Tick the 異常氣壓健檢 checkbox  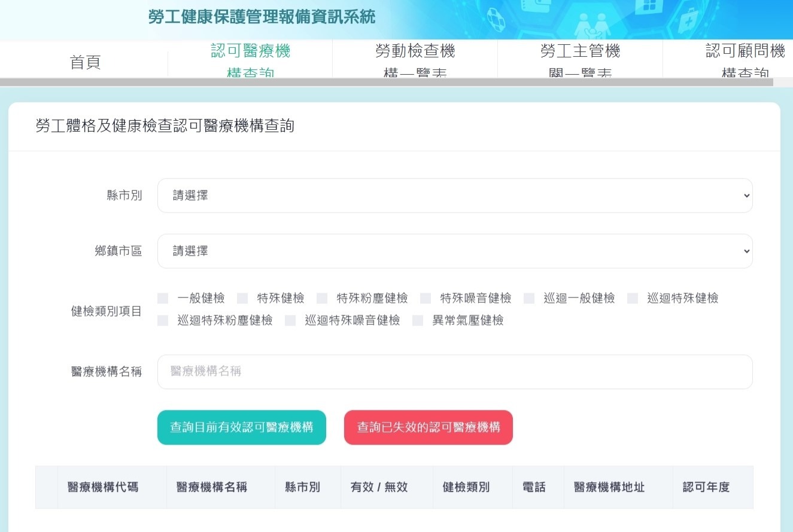click(x=418, y=320)
